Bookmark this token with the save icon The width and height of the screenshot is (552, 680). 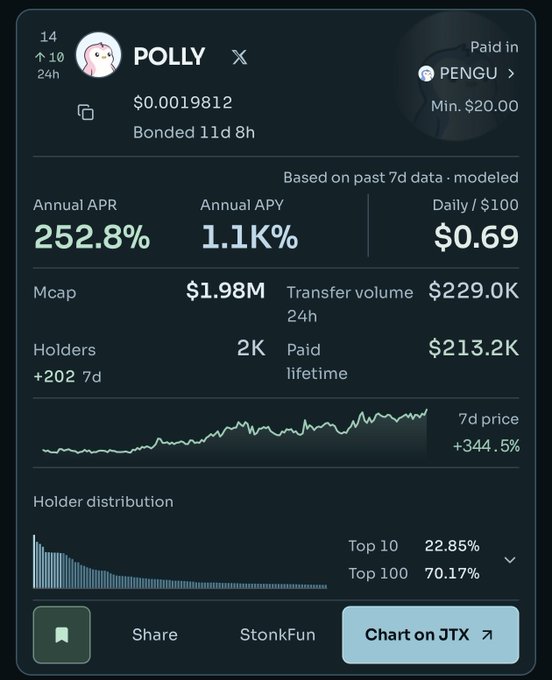coord(62,635)
